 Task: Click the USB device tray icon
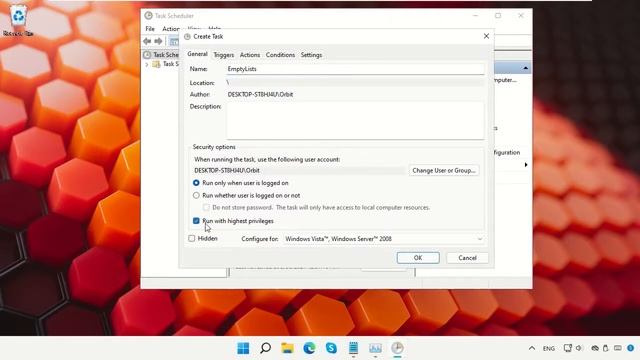(606, 348)
